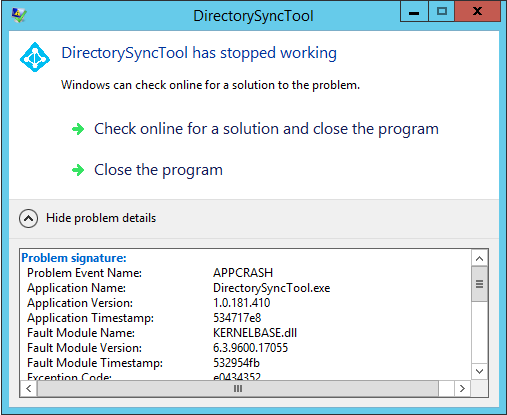507x415 pixels.
Task: Click 'Windows can check online' message text
Action: click(211, 85)
